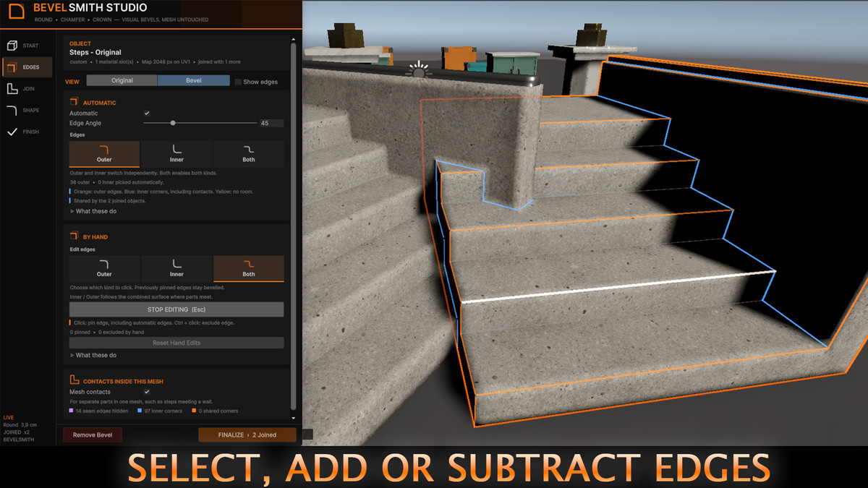Select Both under Automatic Edges
868x488 pixels.
[249, 154]
